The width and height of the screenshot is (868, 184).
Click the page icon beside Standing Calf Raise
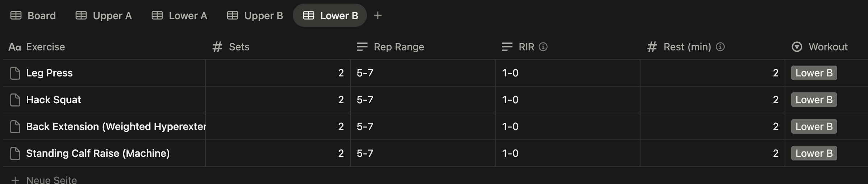pos(15,154)
